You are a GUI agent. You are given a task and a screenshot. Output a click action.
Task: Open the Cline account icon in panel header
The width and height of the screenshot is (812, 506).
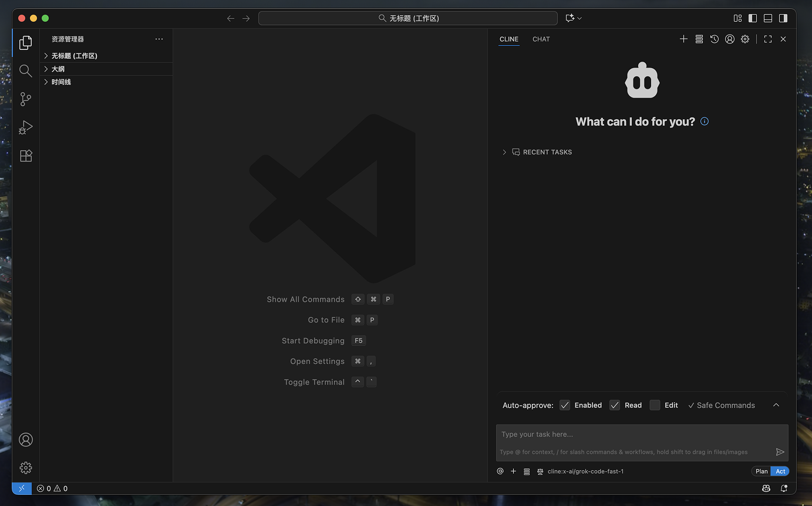point(729,39)
